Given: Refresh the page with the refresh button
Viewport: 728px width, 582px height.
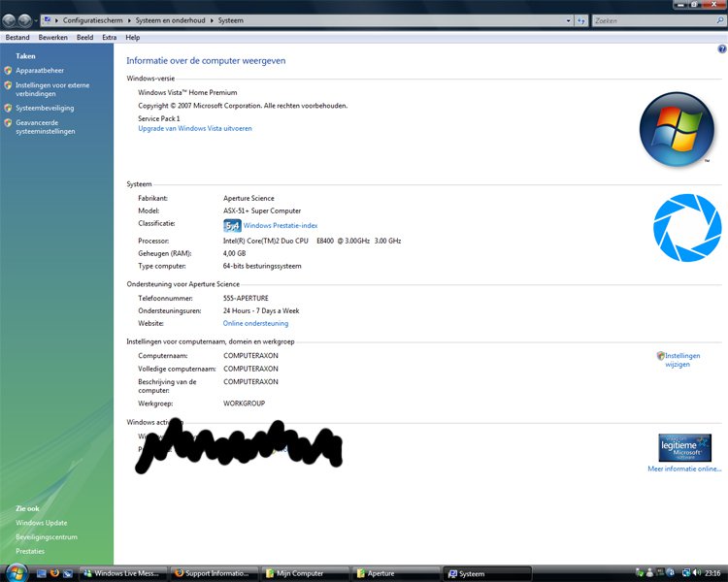Looking at the screenshot, I should tap(581, 20).
